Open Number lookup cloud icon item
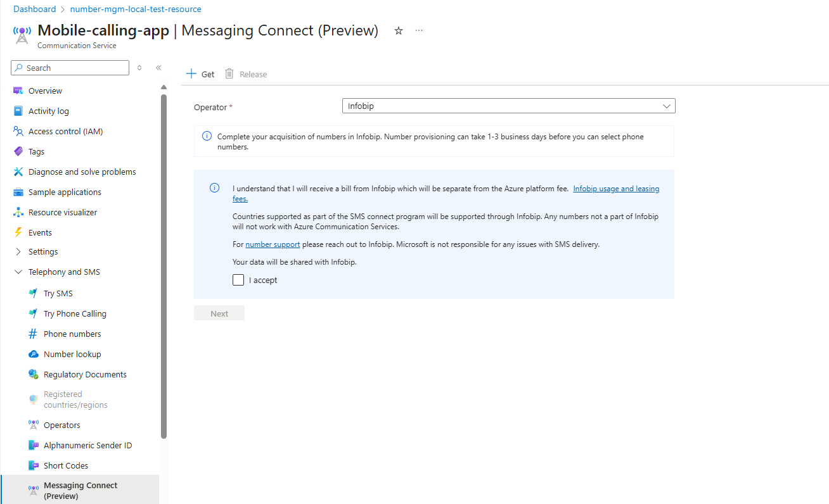Screen dimensions: 829x504 point(33,354)
